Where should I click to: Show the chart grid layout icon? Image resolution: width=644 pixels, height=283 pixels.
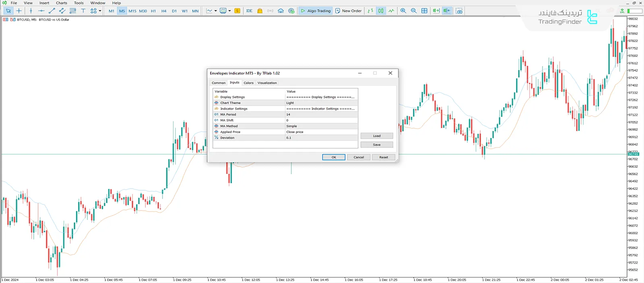coord(424,11)
